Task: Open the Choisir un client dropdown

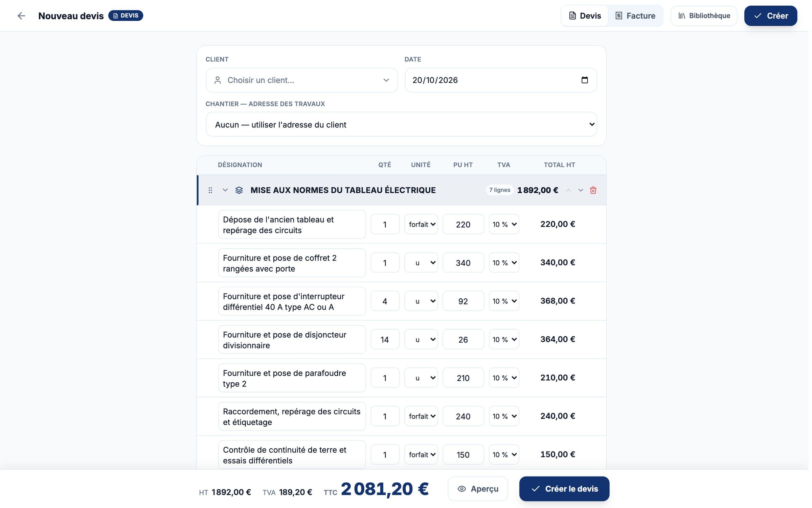Action: point(302,81)
